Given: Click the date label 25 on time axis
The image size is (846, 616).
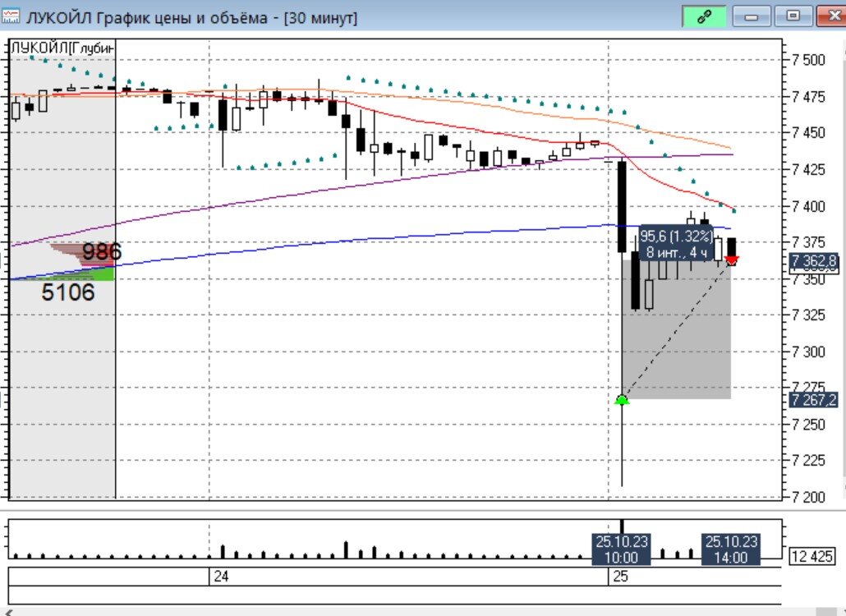Looking at the screenshot, I should 620,576.
